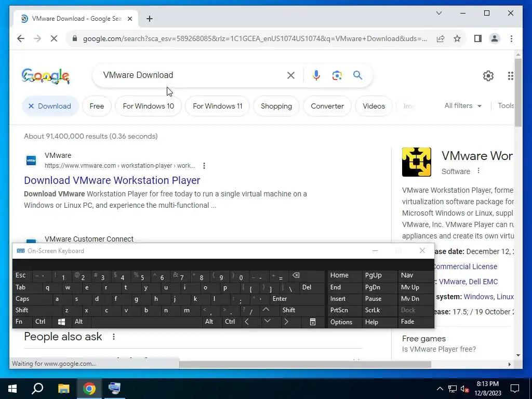Click inside the Google search field
This screenshot has height=399, width=532.
(190, 75)
